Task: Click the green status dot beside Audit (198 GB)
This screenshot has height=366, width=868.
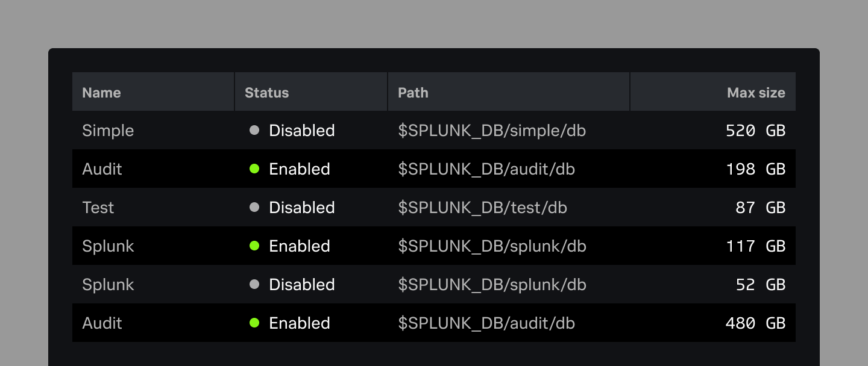Action: click(x=254, y=169)
